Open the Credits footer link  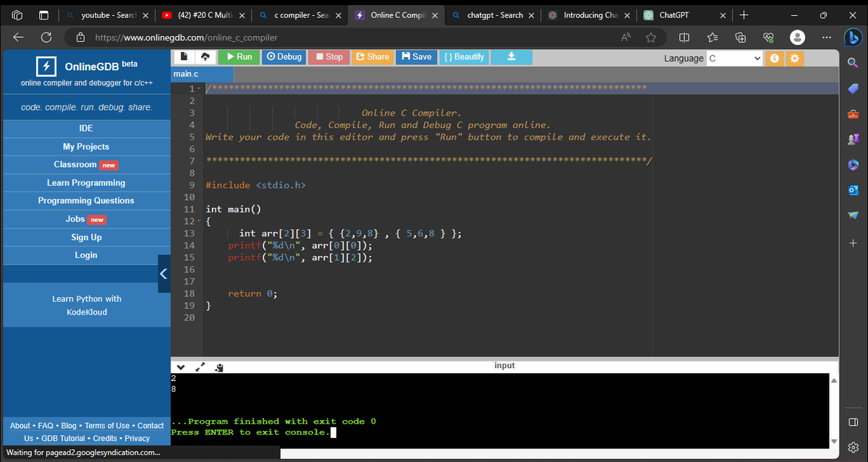[105, 438]
